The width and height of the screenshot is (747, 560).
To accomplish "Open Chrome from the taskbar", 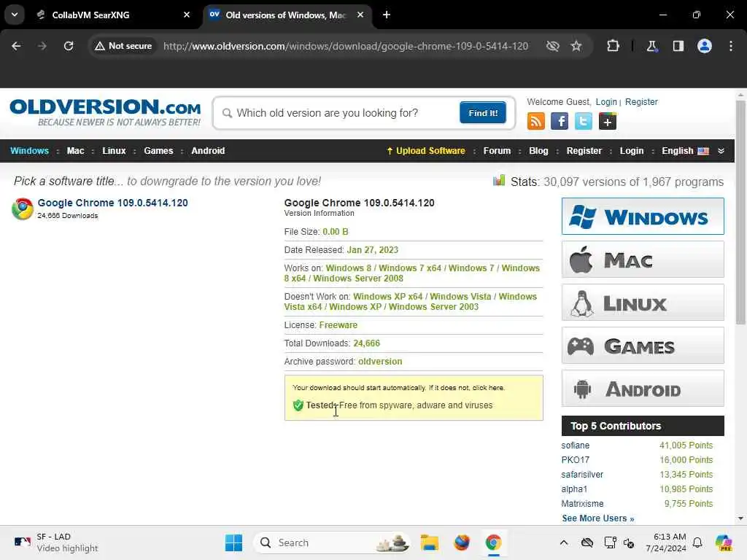I will click(494, 542).
